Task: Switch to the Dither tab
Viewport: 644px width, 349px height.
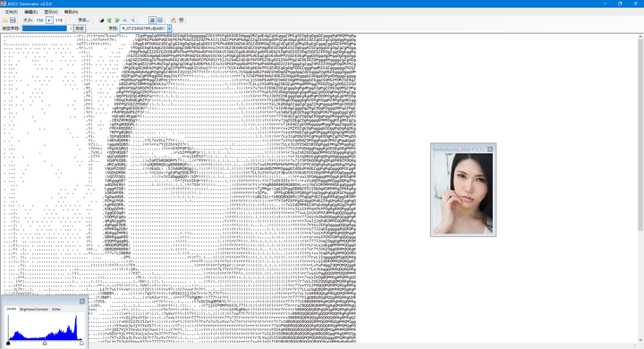Action: click(x=56, y=309)
